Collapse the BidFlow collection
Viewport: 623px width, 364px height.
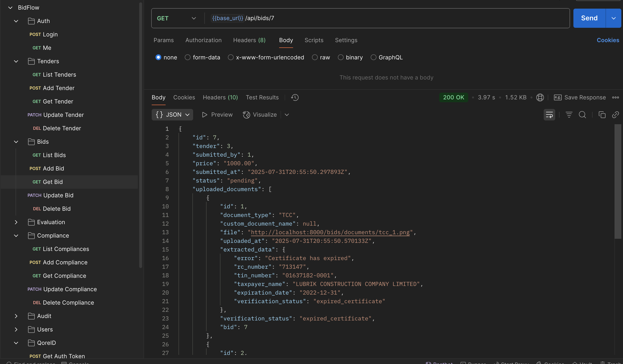pyautogui.click(x=10, y=8)
